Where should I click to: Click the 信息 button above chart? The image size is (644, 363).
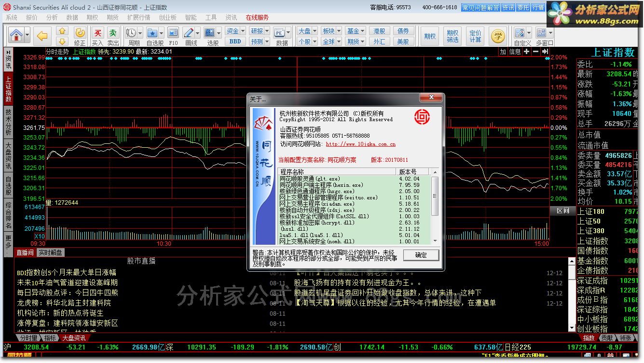(515, 51)
